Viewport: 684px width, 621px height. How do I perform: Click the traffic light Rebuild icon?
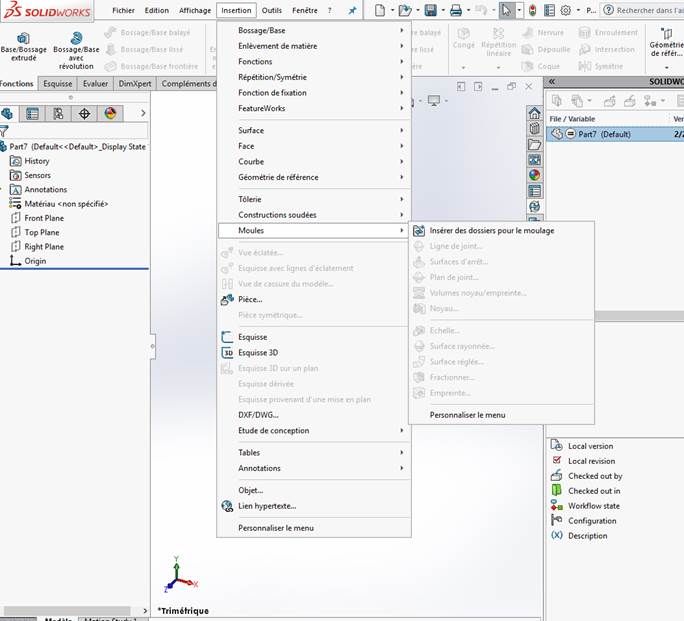coord(532,10)
